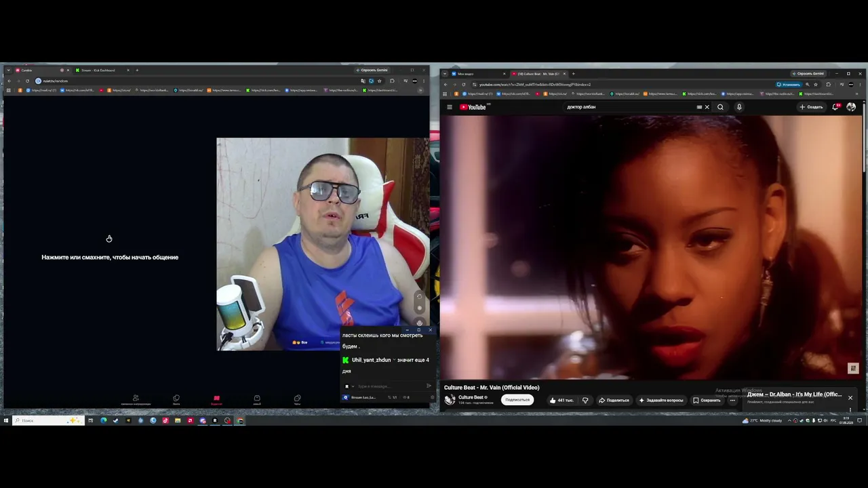Click the Create button on YouTube
The height and width of the screenshot is (488, 868).
click(x=811, y=107)
